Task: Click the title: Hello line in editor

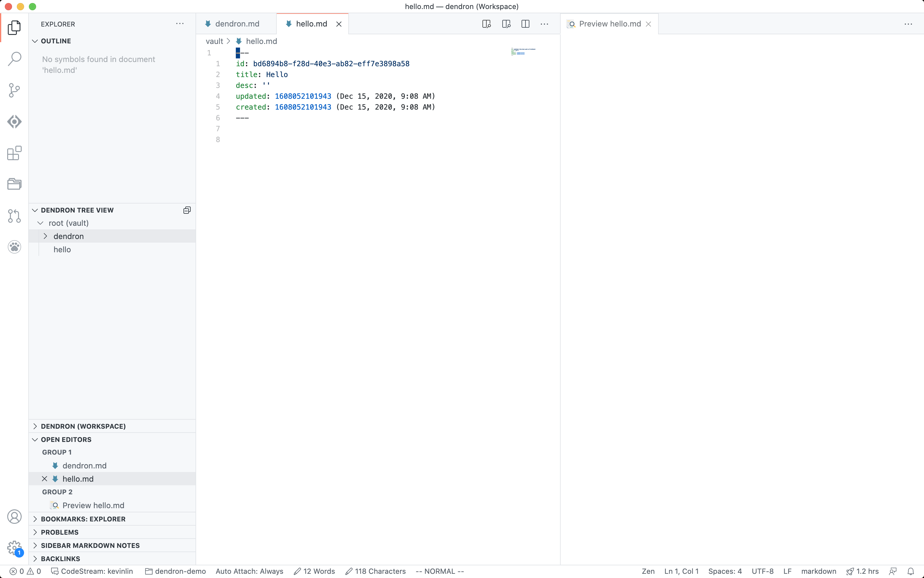Action: [x=262, y=75]
